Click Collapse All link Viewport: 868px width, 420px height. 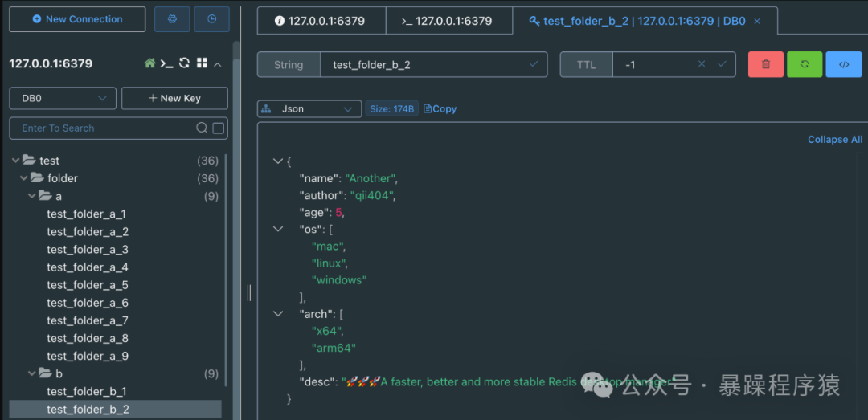click(835, 140)
